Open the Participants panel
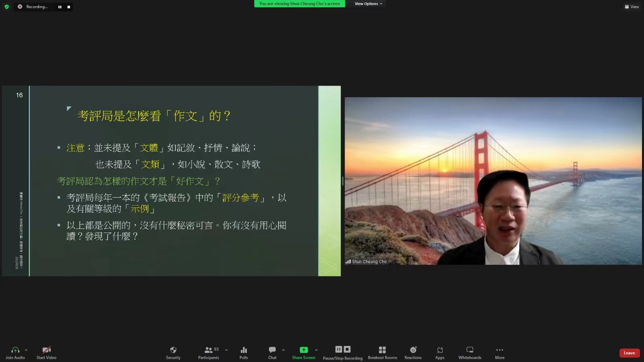Screen dimensions: 644x362 (208, 350)
